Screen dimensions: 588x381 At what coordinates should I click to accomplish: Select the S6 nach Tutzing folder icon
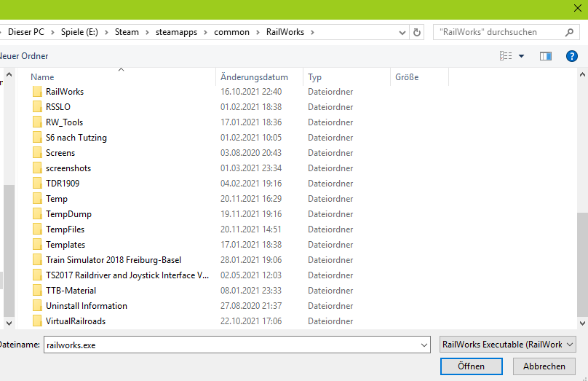coord(37,138)
